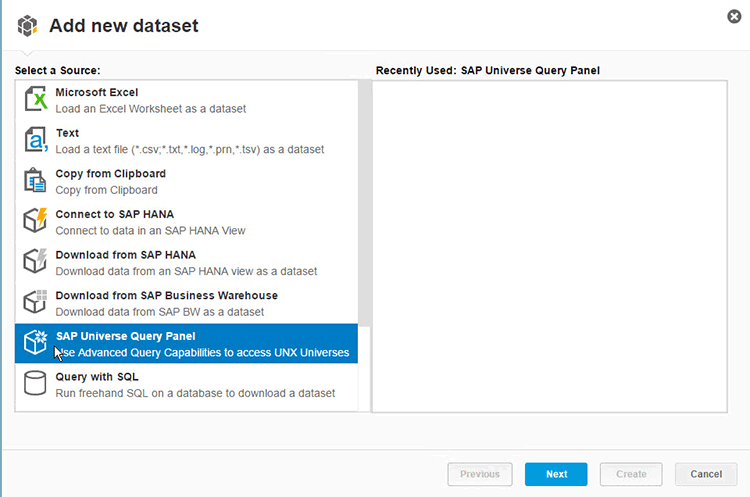Click the Connect to SAP HANA icon
The height and width of the screenshot is (497, 750).
click(x=36, y=221)
